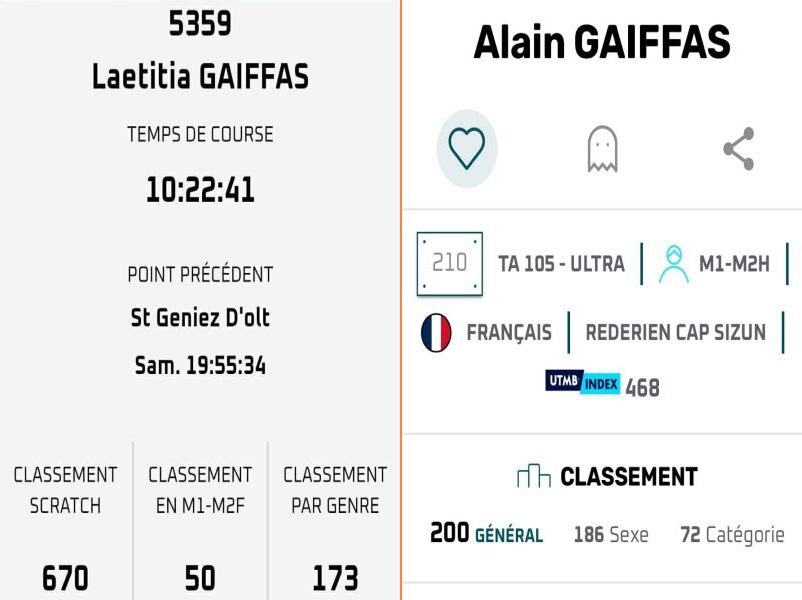Click the race time 10:22:41
The height and width of the screenshot is (600, 802).
[x=200, y=189]
